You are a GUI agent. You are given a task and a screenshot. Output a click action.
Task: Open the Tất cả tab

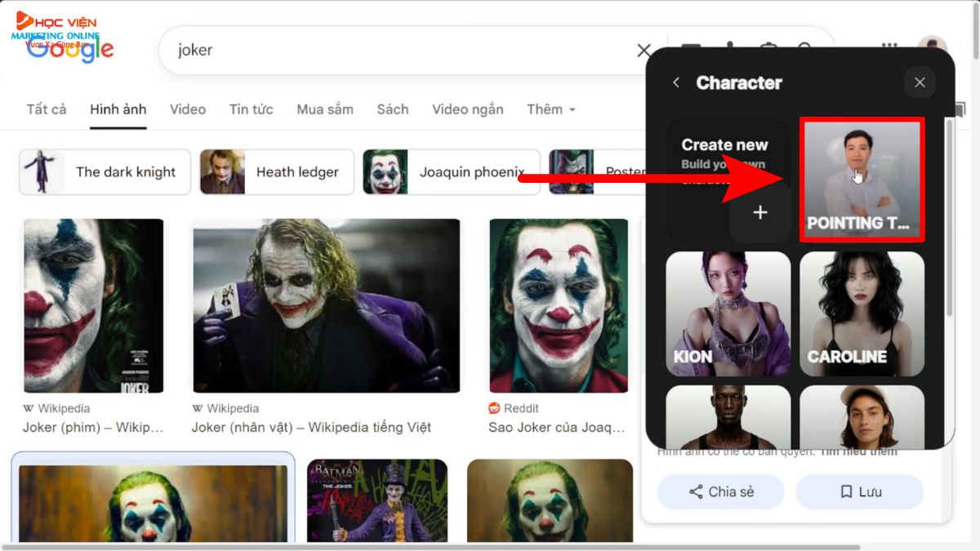click(47, 109)
